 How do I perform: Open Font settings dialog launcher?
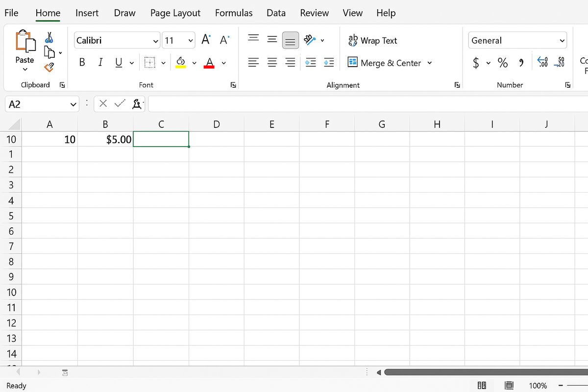point(233,85)
